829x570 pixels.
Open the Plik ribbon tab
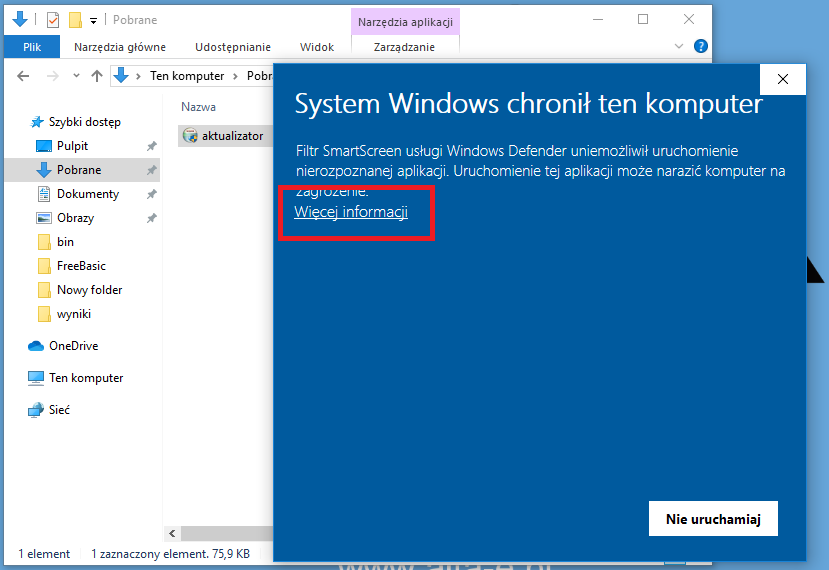[32, 47]
